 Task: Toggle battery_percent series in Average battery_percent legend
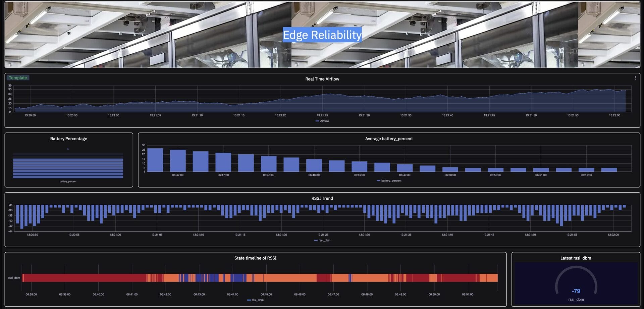(x=389, y=181)
